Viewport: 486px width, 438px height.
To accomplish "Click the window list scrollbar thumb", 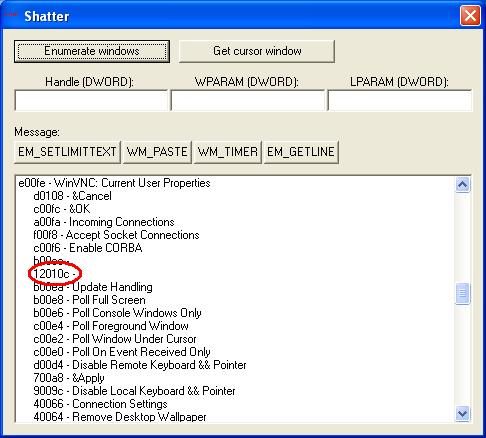I will pyautogui.click(x=463, y=293).
